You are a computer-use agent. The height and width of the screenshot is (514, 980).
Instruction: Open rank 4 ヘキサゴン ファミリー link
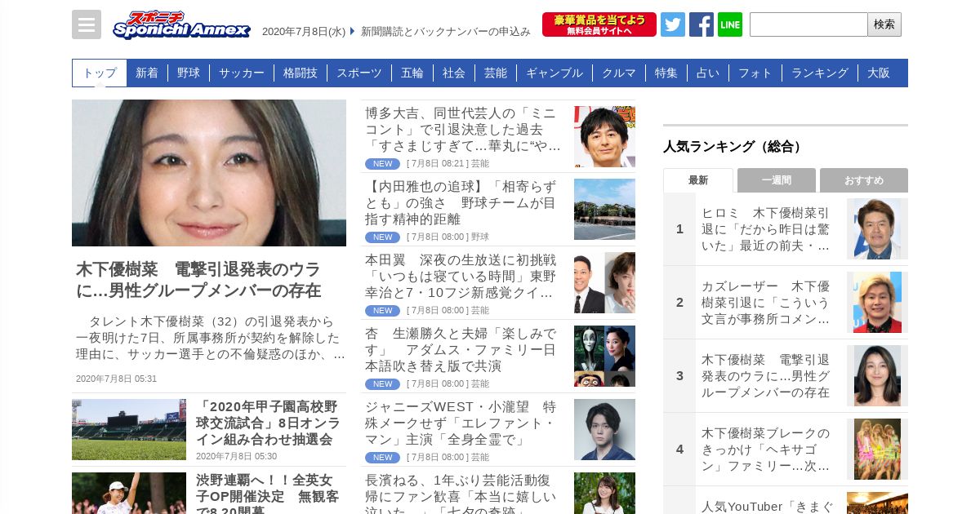766,450
